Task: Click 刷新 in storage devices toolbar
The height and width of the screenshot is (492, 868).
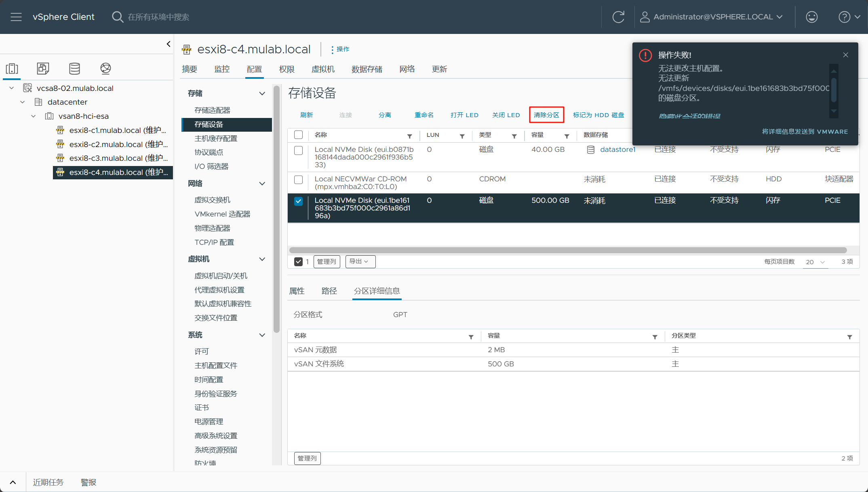Action: 307,115
